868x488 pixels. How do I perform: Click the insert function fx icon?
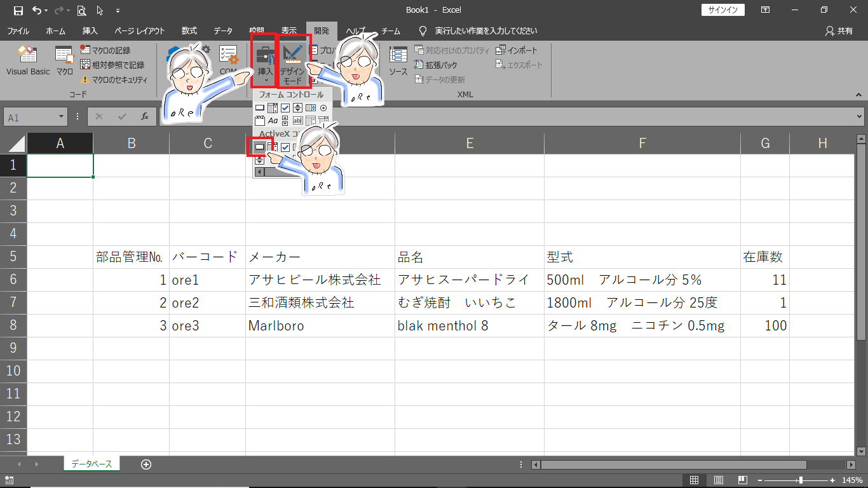(145, 117)
